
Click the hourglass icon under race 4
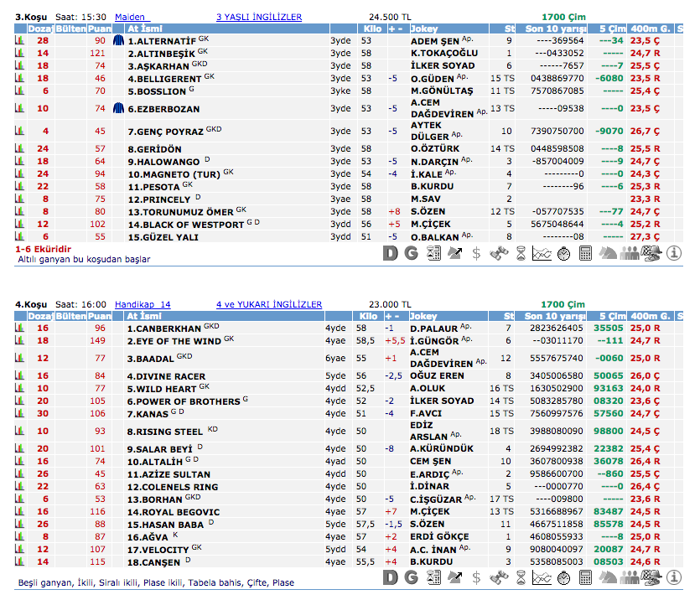(x=520, y=577)
